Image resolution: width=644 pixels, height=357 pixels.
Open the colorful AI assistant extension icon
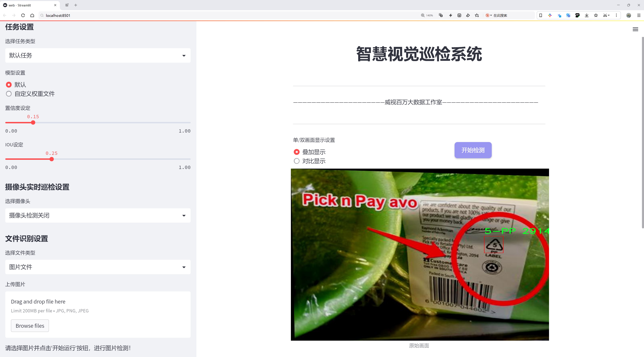click(550, 15)
